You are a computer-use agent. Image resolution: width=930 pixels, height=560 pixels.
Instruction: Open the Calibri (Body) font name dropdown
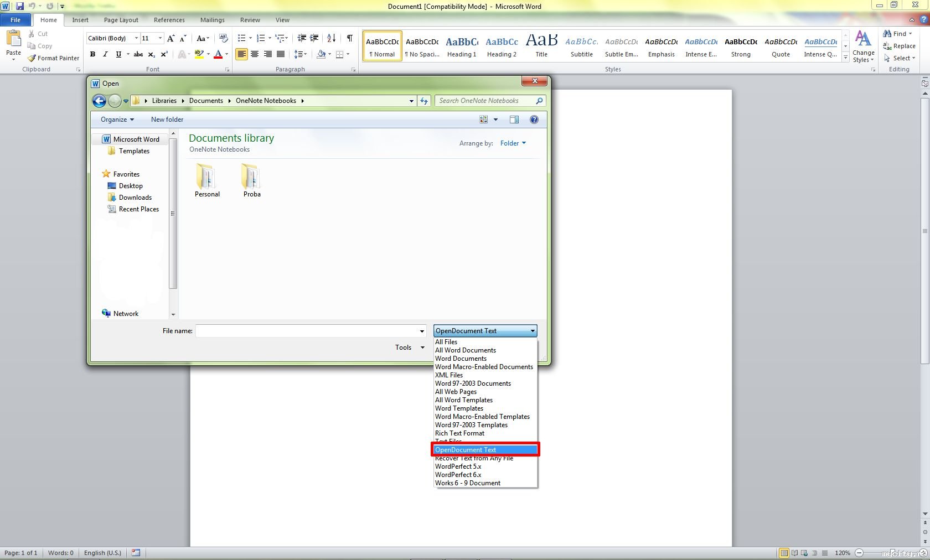pyautogui.click(x=137, y=38)
